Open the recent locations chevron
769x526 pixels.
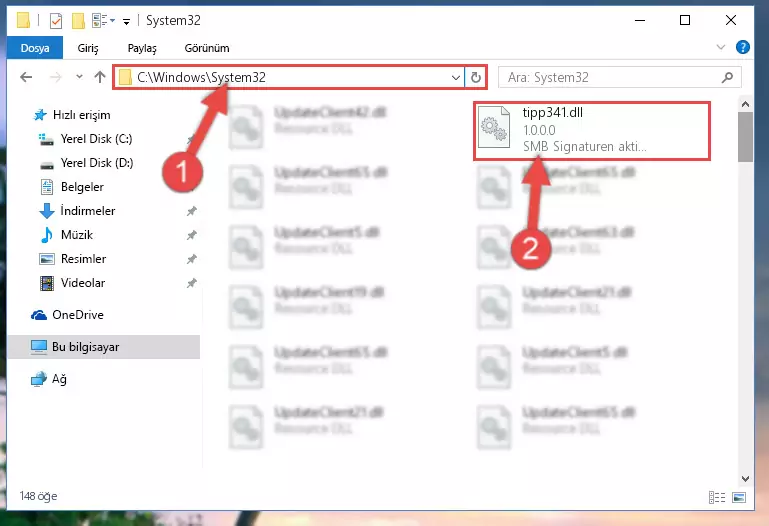[x=79, y=76]
